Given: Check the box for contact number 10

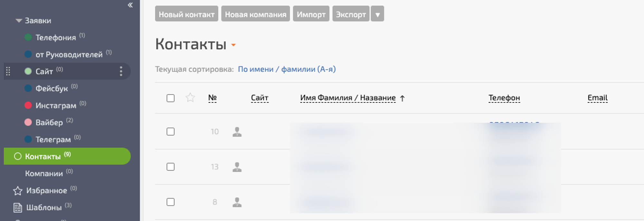Looking at the screenshot, I should click(x=170, y=132).
